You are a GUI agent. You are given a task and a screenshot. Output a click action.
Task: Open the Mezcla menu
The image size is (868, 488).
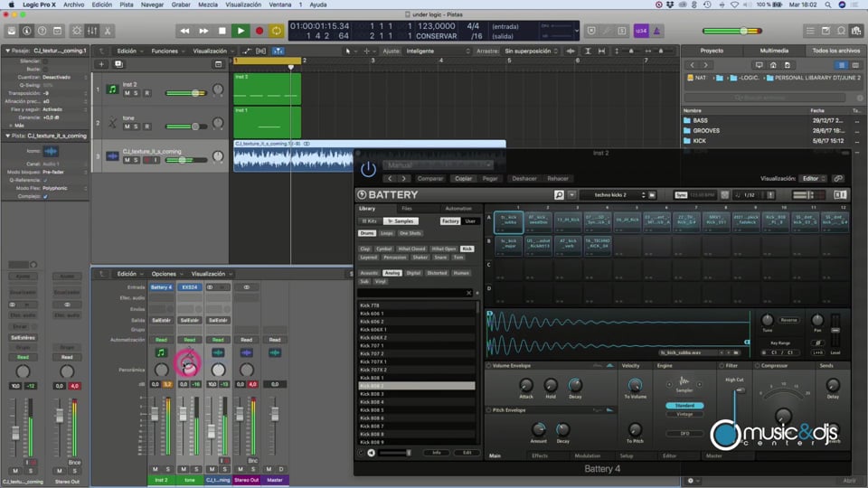208,5
